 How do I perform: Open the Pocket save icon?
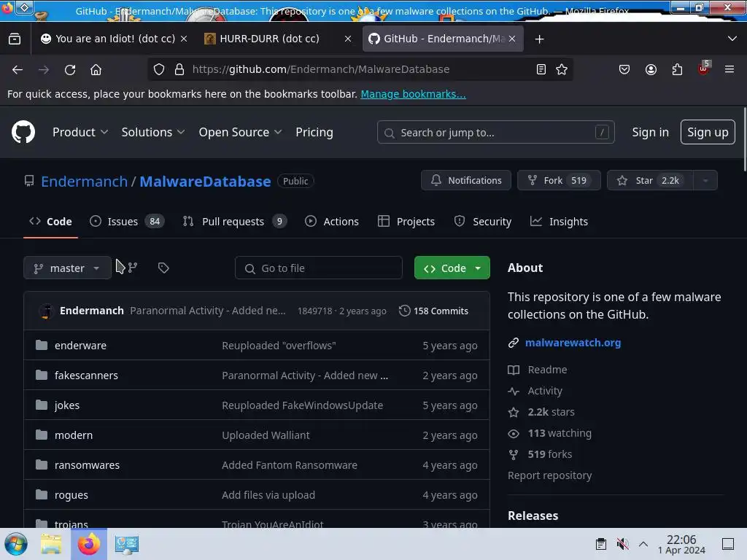click(x=624, y=69)
